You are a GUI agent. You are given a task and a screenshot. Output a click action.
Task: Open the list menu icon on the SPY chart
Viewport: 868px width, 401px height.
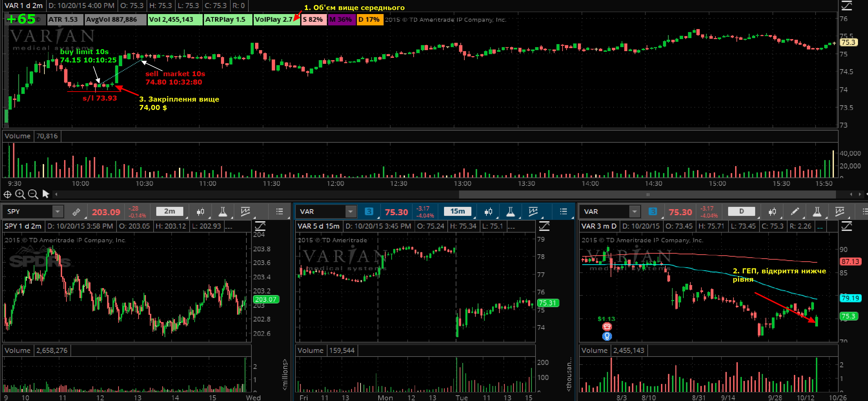(279, 212)
